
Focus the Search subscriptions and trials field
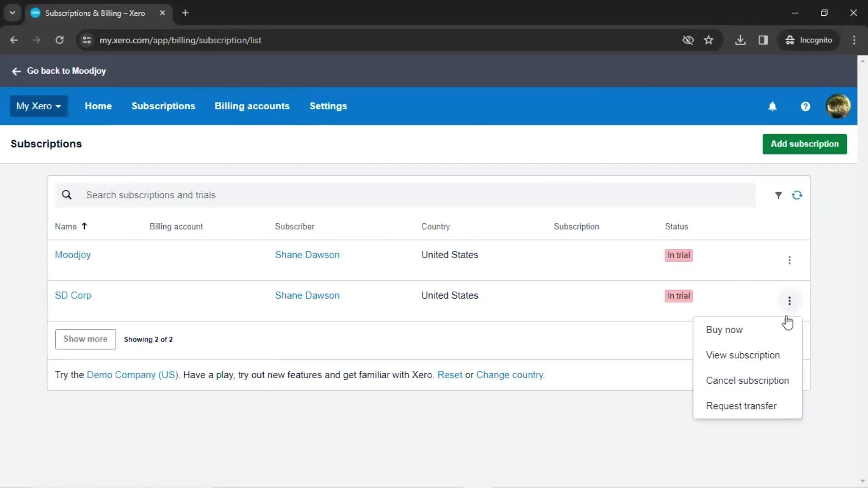pyautogui.click(x=405, y=195)
